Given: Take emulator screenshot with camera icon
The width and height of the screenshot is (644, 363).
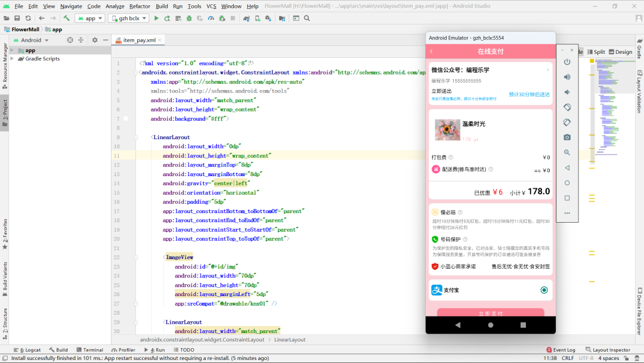Looking at the screenshot, I should click(x=567, y=137).
